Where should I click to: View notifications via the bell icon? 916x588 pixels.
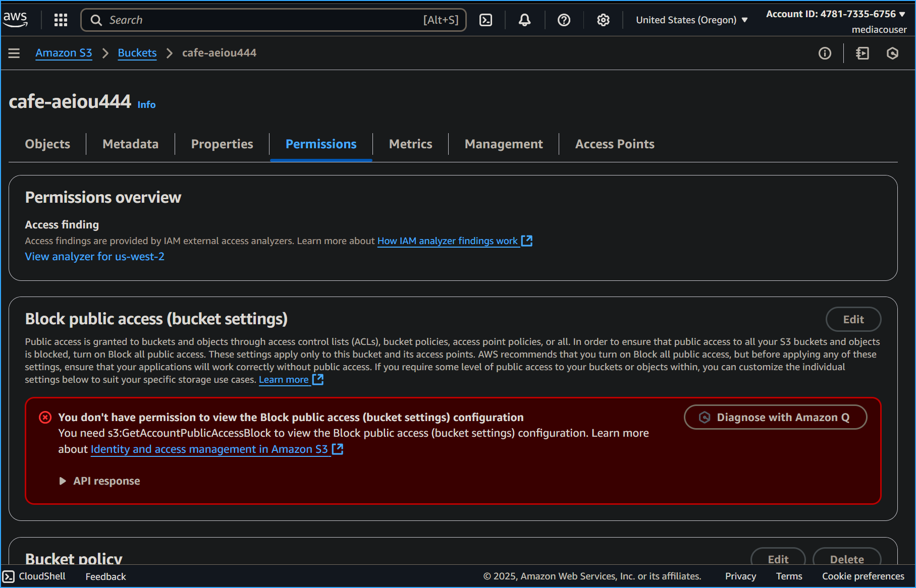(524, 20)
